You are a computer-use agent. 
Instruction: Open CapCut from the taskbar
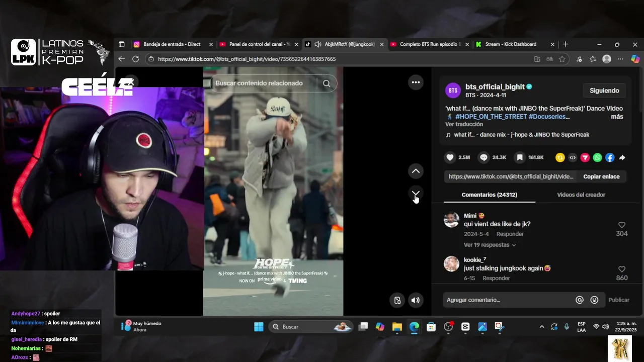coord(465,327)
